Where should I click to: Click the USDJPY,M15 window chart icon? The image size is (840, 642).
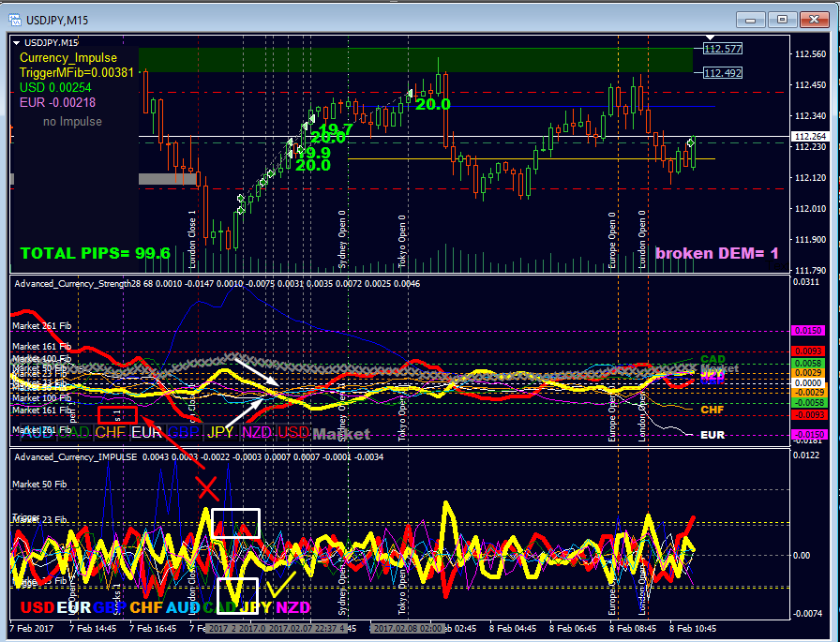pyautogui.click(x=14, y=21)
